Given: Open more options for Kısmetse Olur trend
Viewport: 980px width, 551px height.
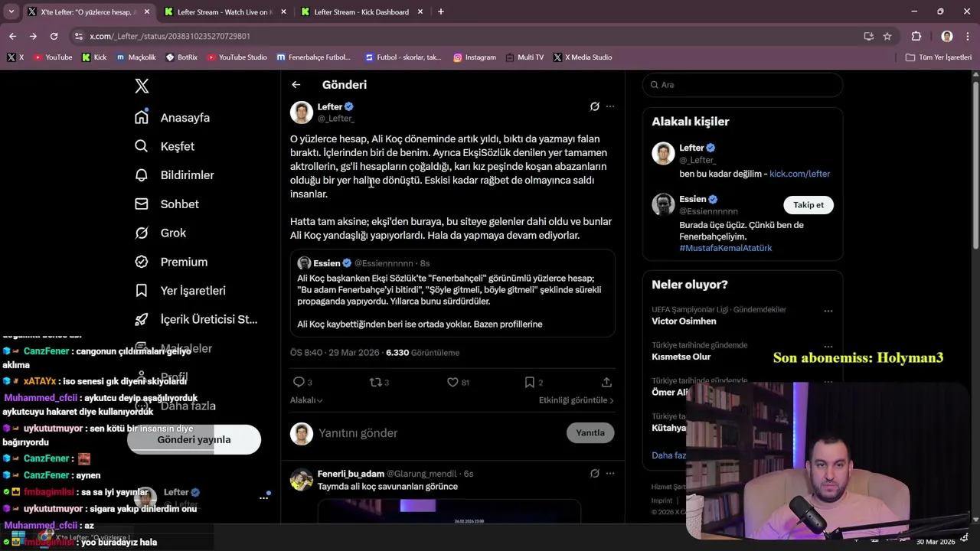Looking at the screenshot, I should 828,346.
